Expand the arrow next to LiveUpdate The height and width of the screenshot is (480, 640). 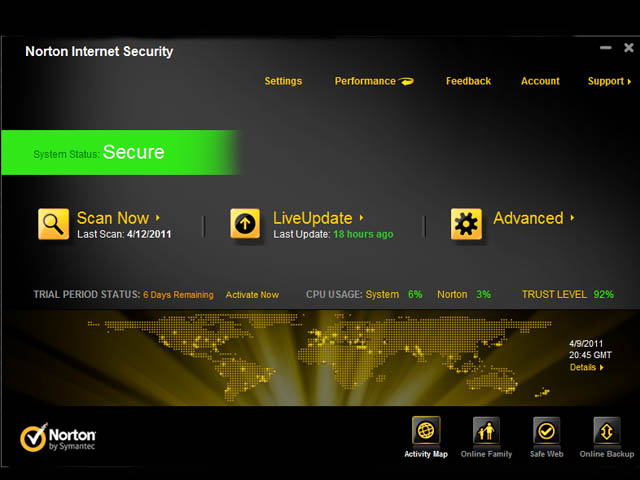point(361,217)
